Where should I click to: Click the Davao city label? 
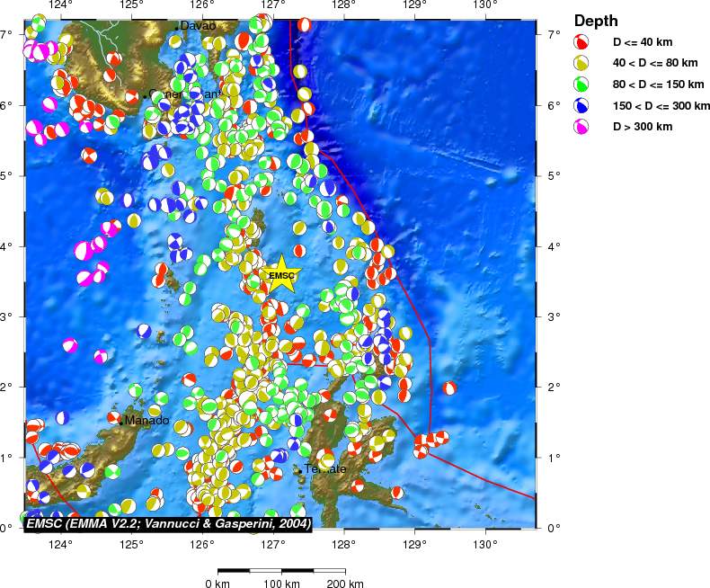[x=198, y=26]
